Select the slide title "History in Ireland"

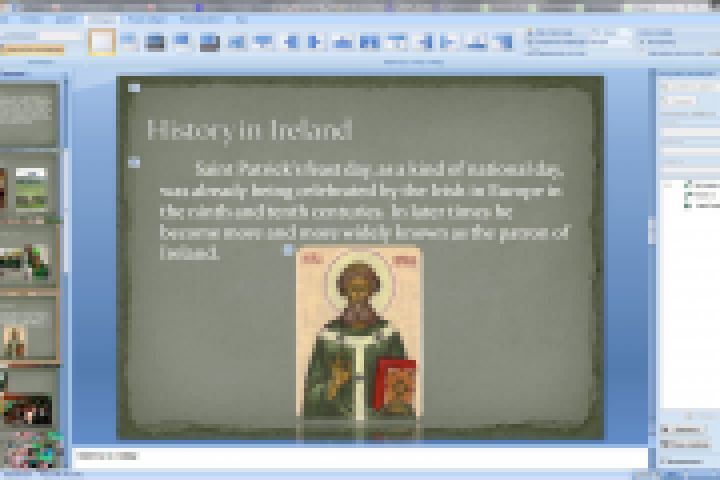click(x=250, y=130)
